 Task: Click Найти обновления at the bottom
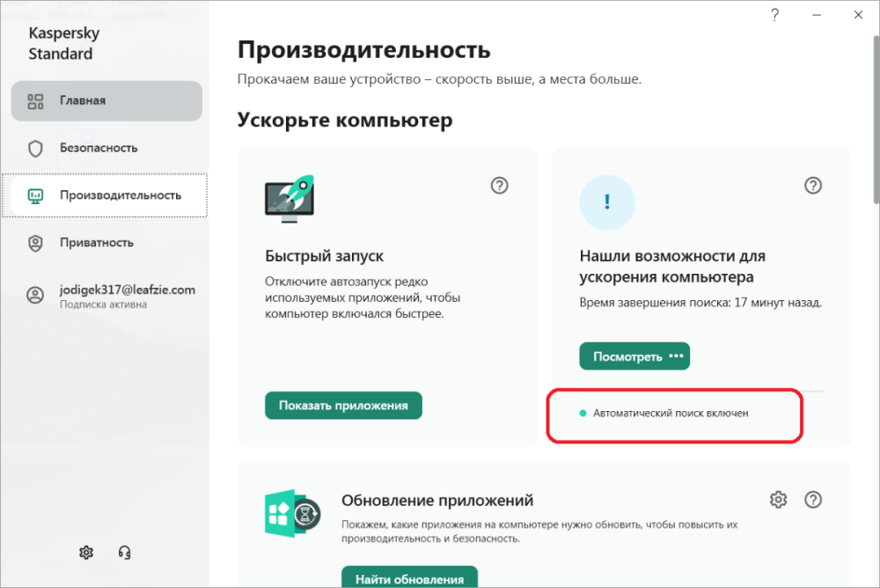click(x=409, y=578)
